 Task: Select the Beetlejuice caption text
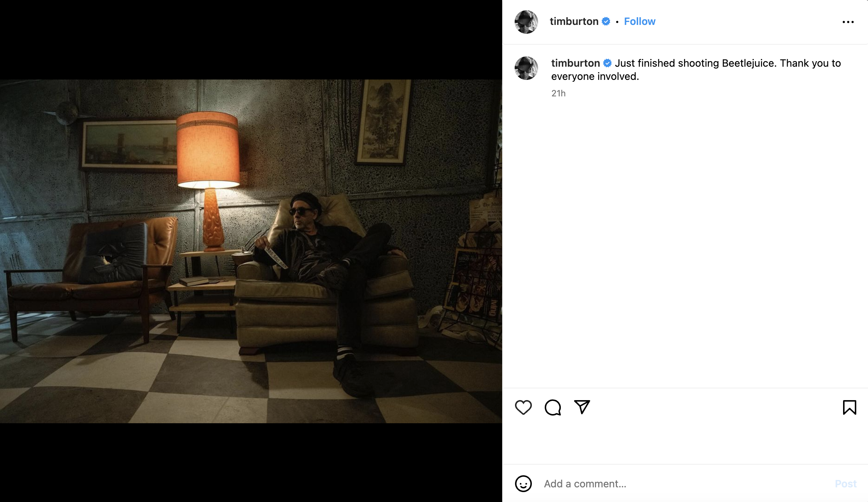696,70
